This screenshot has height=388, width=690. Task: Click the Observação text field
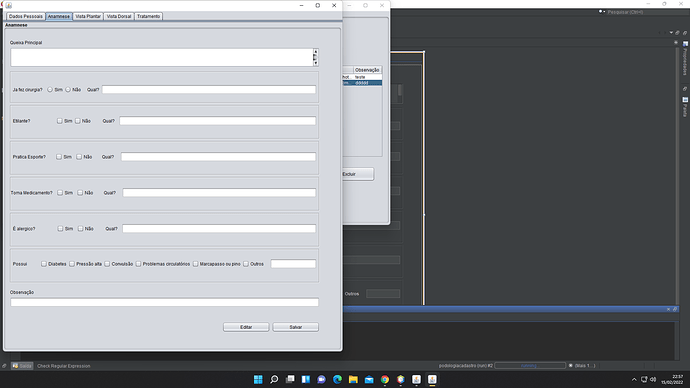click(x=165, y=302)
